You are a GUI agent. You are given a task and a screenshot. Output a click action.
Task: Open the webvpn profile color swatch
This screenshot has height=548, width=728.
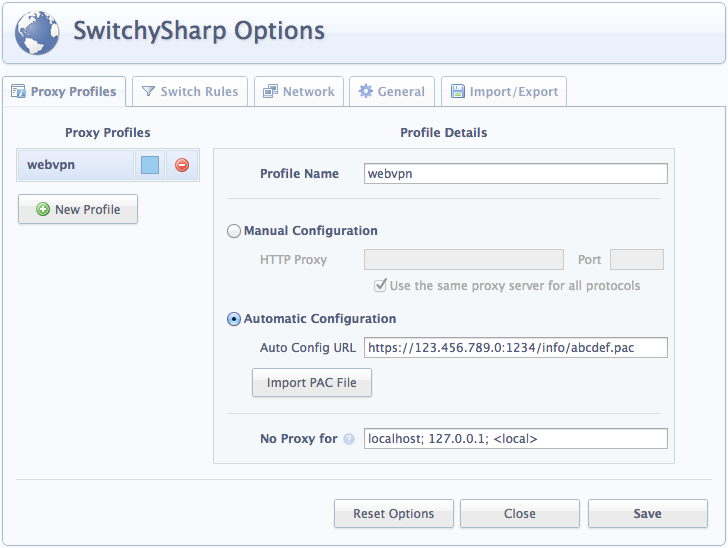(150, 165)
